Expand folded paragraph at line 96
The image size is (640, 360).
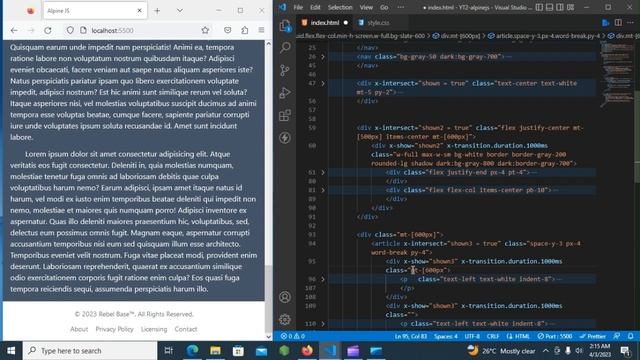(x=323, y=279)
